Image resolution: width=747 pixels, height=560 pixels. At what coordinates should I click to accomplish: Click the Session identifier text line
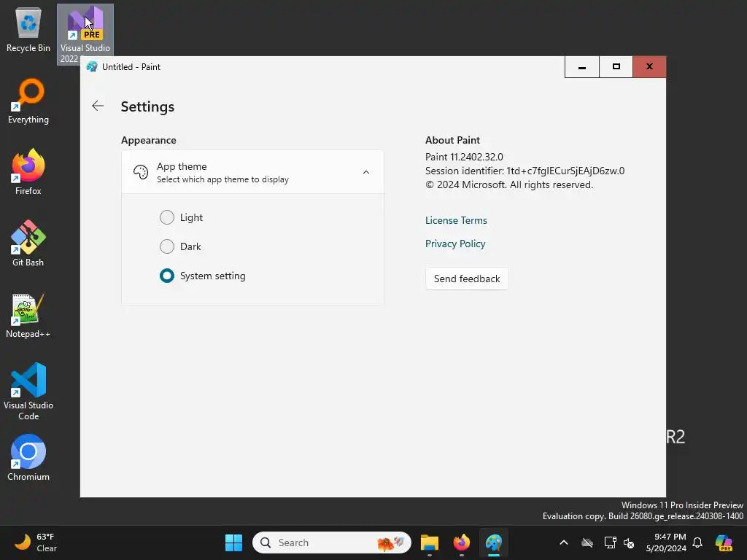pos(525,171)
